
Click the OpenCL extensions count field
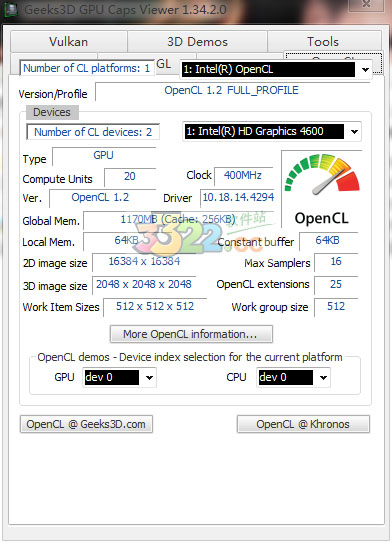tap(336, 285)
